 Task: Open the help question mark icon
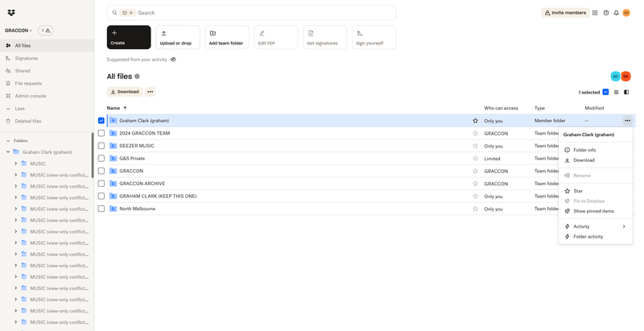(x=606, y=13)
